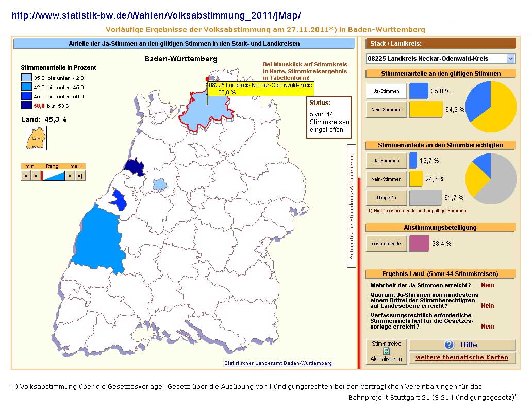
Task: Click the purple 38,4 % Abstimmende bar
Action: [419, 244]
